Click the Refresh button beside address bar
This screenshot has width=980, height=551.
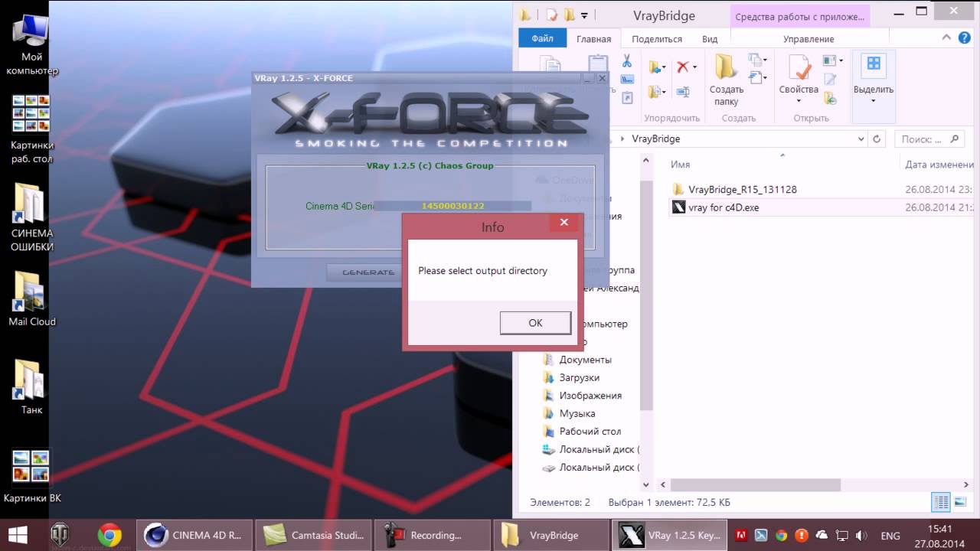click(877, 139)
